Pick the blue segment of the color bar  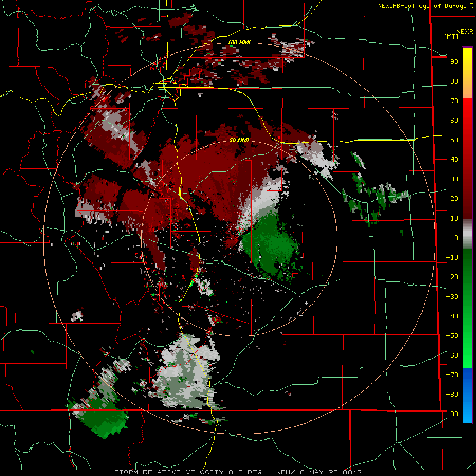(x=467, y=396)
